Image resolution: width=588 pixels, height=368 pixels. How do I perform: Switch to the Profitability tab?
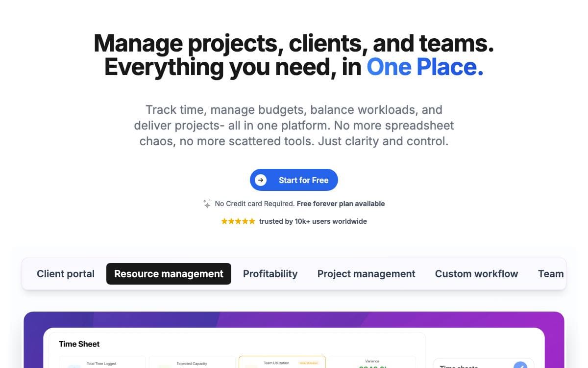point(270,274)
